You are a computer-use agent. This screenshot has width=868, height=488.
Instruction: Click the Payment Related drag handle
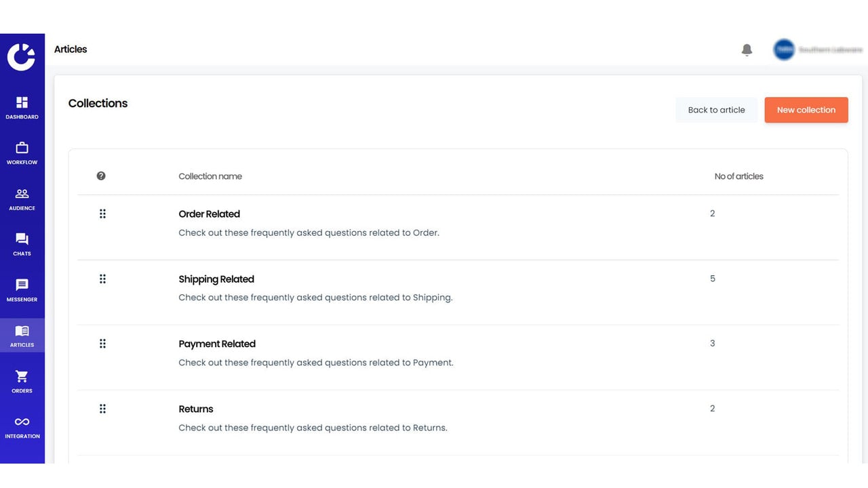tap(102, 344)
